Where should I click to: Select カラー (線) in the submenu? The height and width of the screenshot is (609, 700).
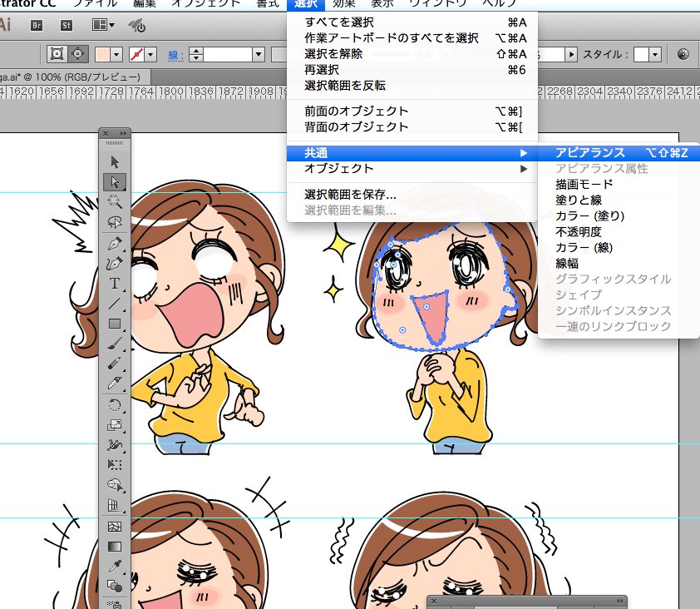pos(619,248)
